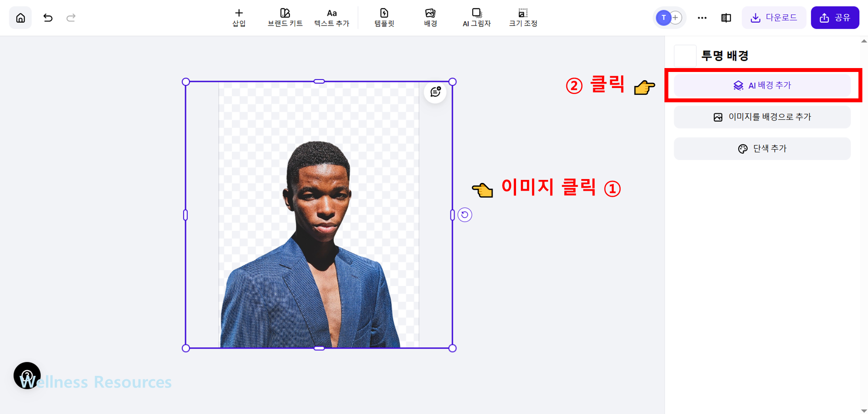The width and height of the screenshot is (868, 414).
Task: Open the three-dot more options menu
Action: (702, 18)
